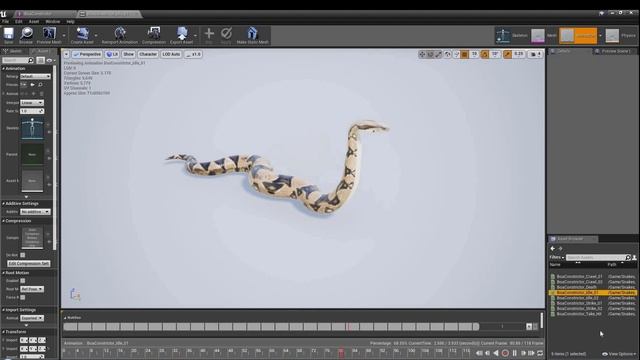Select the translate gizmo in viewport
Viewport: 640px width, 360px height.
pyautogui.click(x=422, y=54)
